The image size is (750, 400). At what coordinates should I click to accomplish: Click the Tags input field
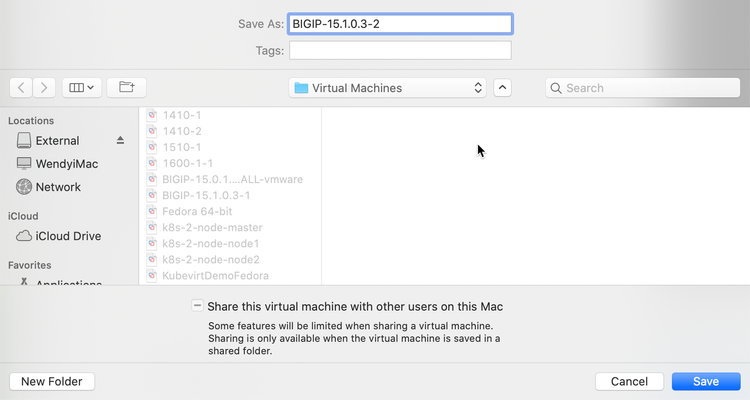pos(400,50)
